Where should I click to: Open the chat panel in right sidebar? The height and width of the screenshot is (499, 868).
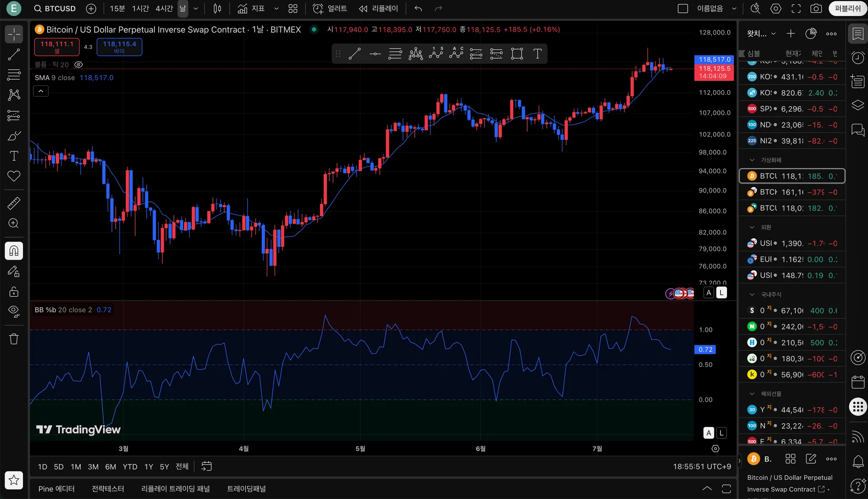[858, 130]
